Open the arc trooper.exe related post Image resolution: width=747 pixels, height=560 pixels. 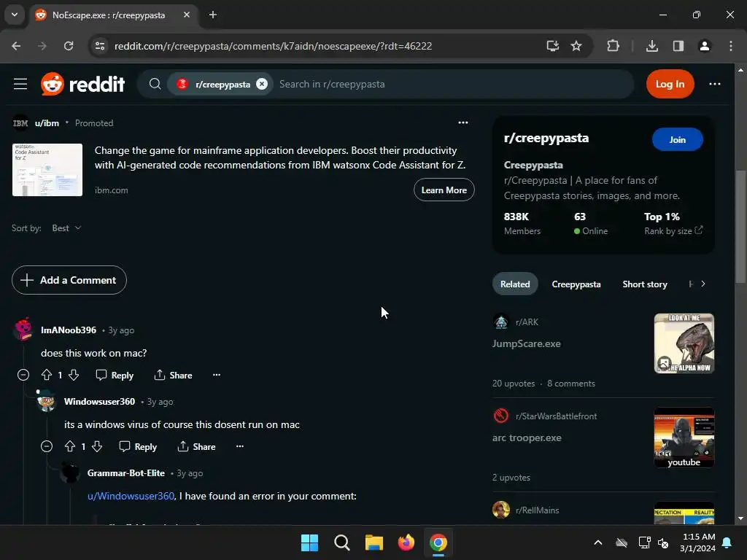point(527,437)
